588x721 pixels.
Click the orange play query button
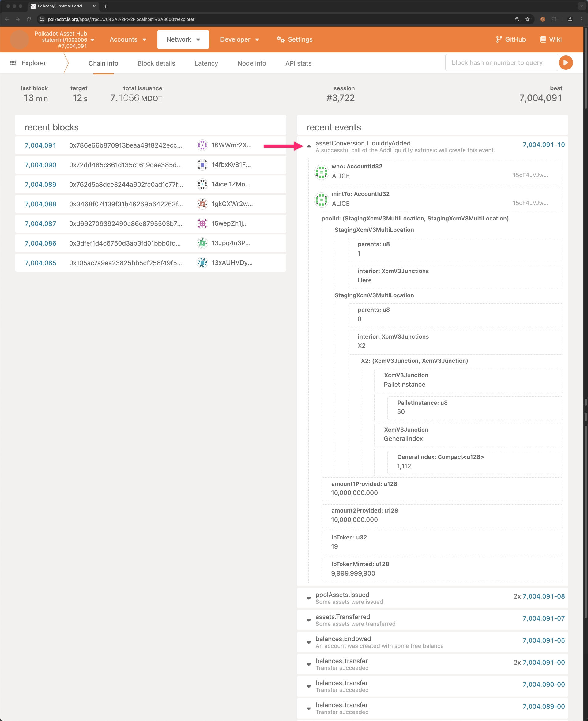click(x=565, y=63)
